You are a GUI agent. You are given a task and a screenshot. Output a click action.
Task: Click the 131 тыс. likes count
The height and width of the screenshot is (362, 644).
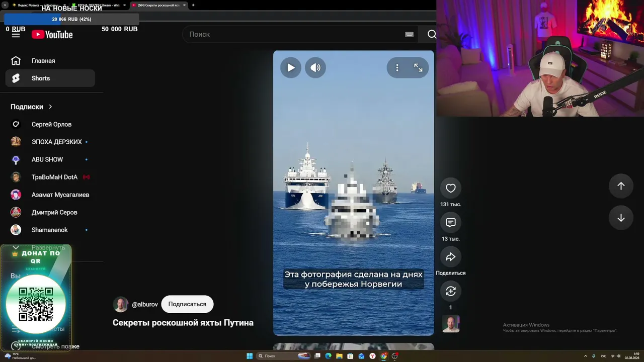(x=451, y=205)
